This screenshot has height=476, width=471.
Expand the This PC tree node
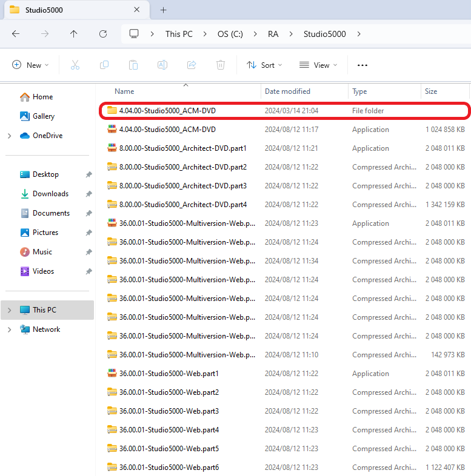coord(10,310)
